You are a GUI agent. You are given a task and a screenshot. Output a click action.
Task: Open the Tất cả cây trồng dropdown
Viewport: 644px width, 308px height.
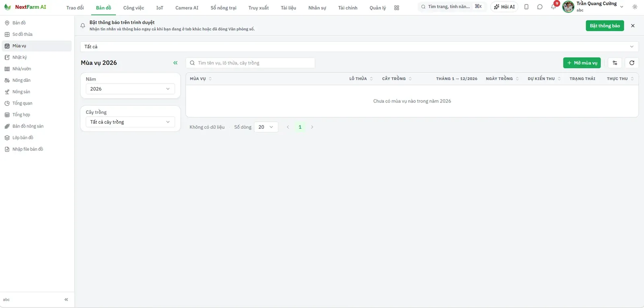[130, 122]
